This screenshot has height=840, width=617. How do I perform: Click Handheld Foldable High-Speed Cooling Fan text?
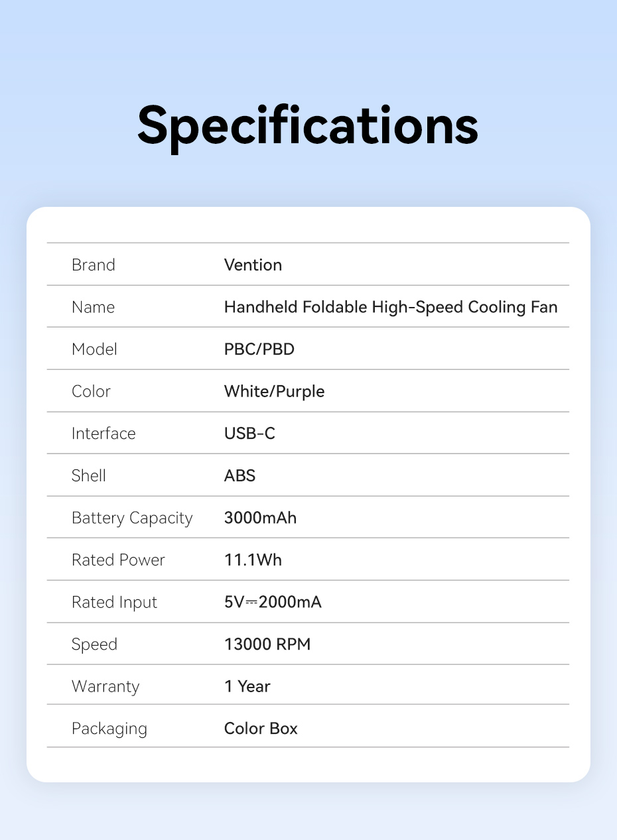pyautogui.click(x=391, y=307)
